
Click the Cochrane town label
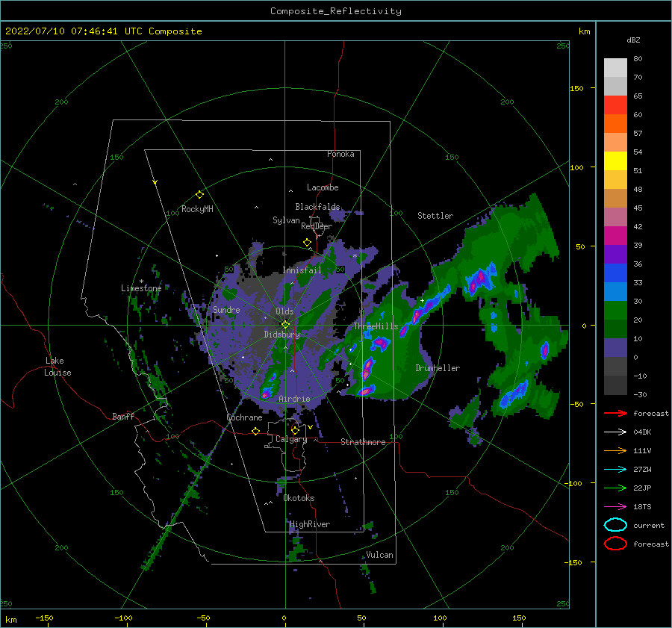click(244, 417)
